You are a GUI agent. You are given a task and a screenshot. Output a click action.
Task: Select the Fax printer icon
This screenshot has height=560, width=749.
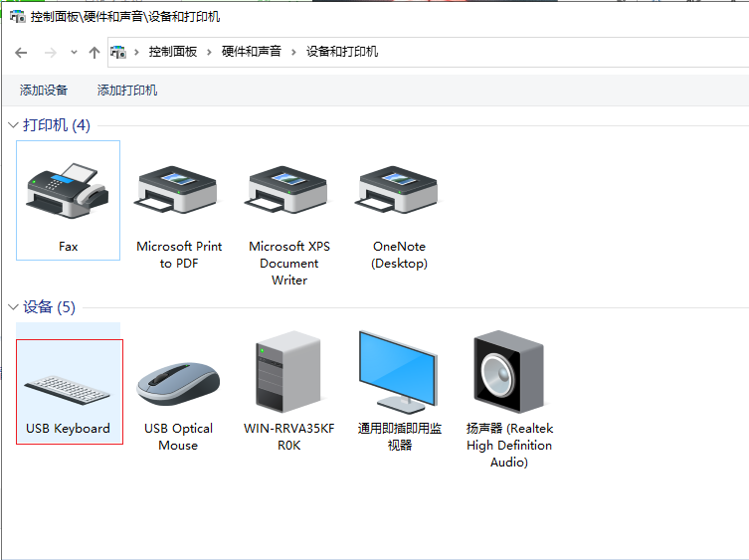(x=68, y=199)
